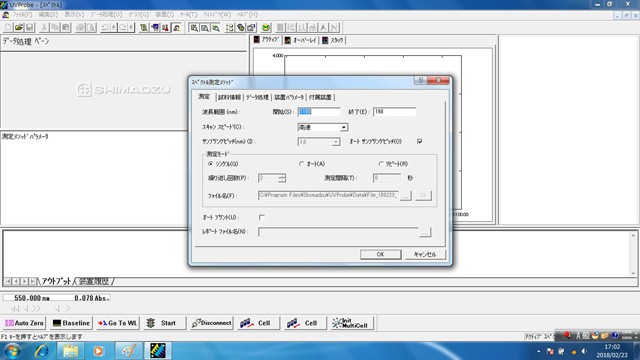Click the output pane vertical scrollbar
The image size is (640, 360).
click(x=633, y=254)
